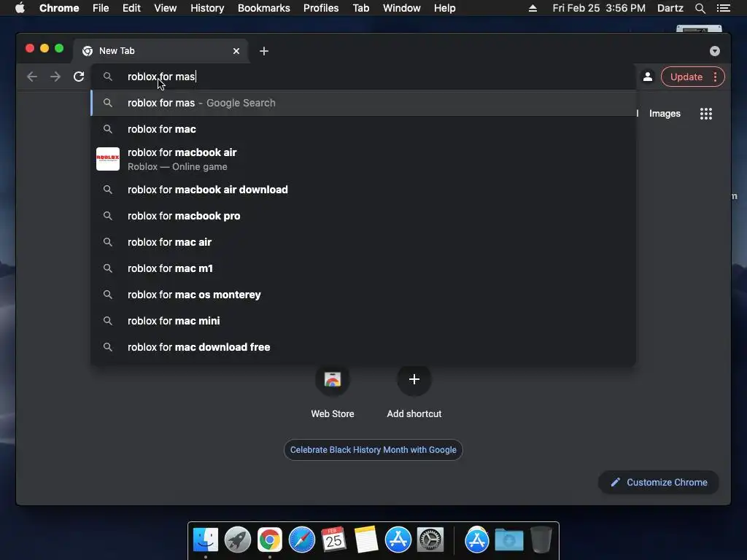Image resolution: width=747 pixels, height=560 pixels.
Task: Open the Downloads folder in the Dock
Action: click(x=508, y=540)
